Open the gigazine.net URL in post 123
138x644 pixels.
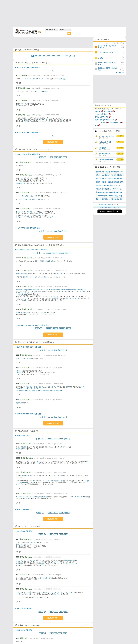[x=39, y=390]
